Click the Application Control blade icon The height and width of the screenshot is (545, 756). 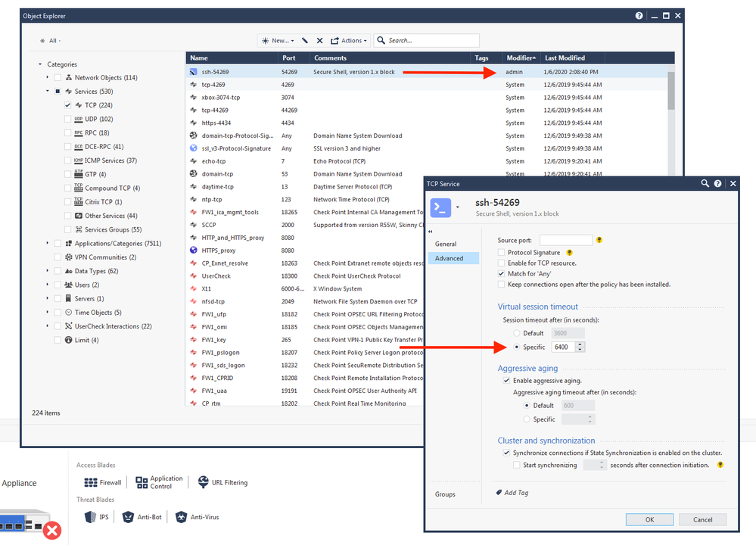click(142, 482)
